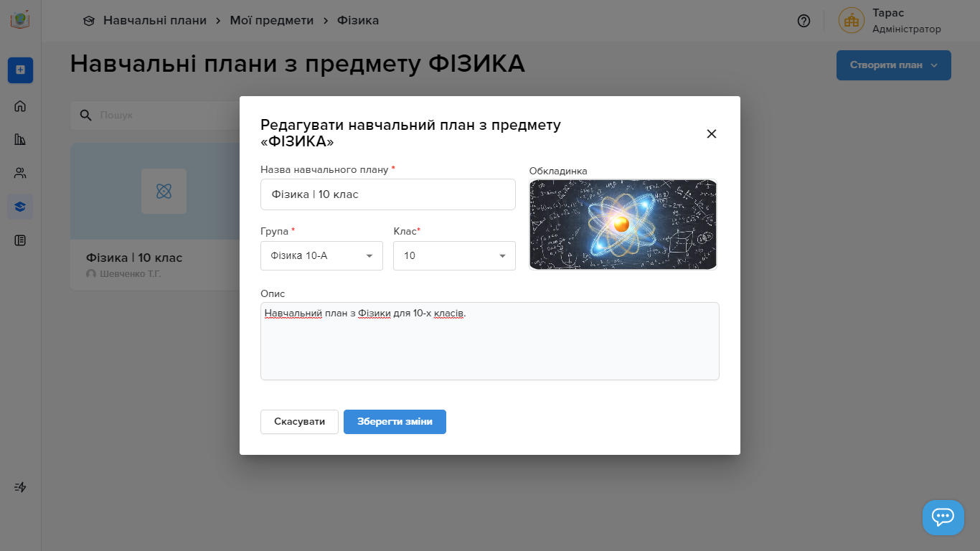
Task: Click the school logo icon in sidebar
Action: pyautogui.click(x=20, y=20)
